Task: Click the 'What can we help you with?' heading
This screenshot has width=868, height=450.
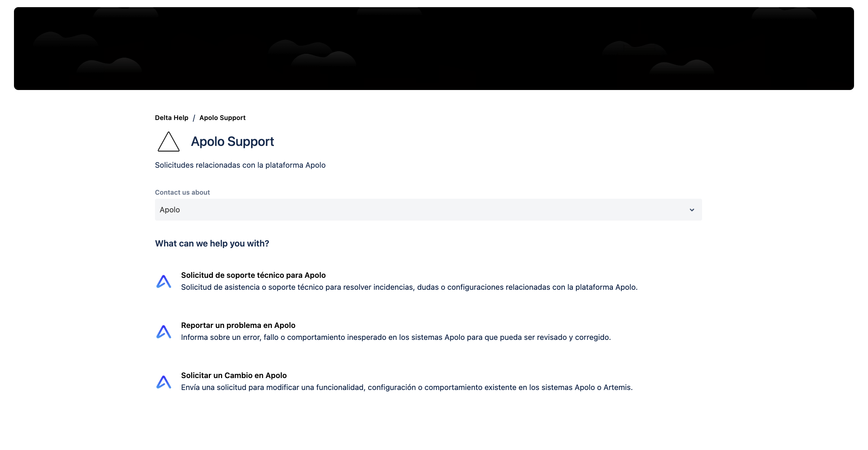Action: (x=212, y=243)
